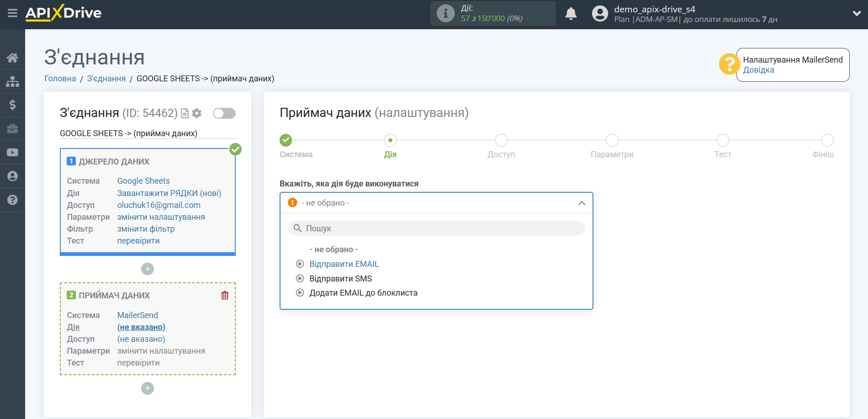The height and width of the screenshot is (419, 868).
Task: Expand the account menu chevron
Action: [857, 14]
